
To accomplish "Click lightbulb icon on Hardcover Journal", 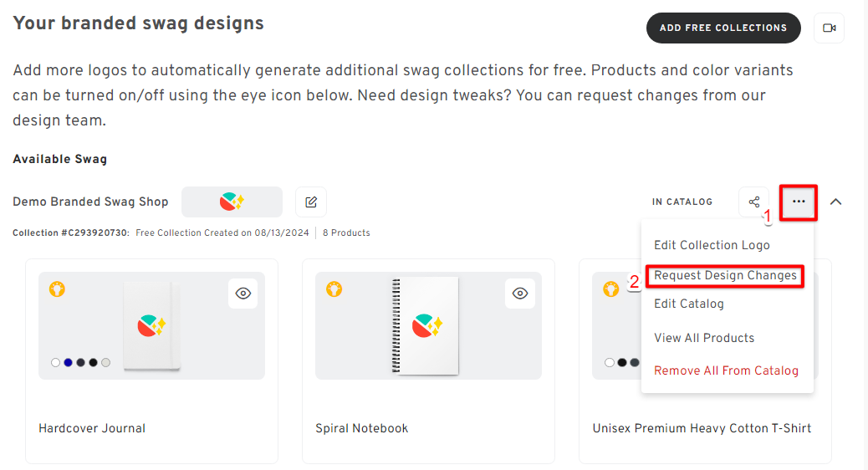I will click(57, 289).
